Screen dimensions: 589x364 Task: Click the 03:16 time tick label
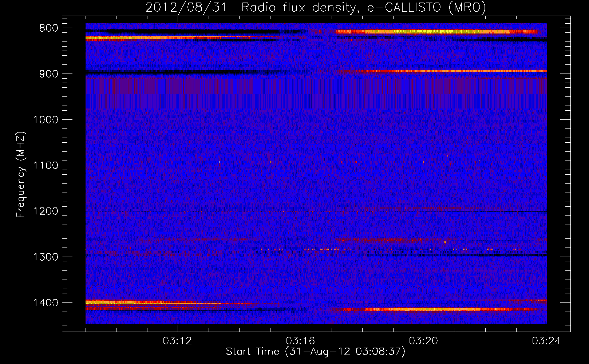(x=300, y=341)
